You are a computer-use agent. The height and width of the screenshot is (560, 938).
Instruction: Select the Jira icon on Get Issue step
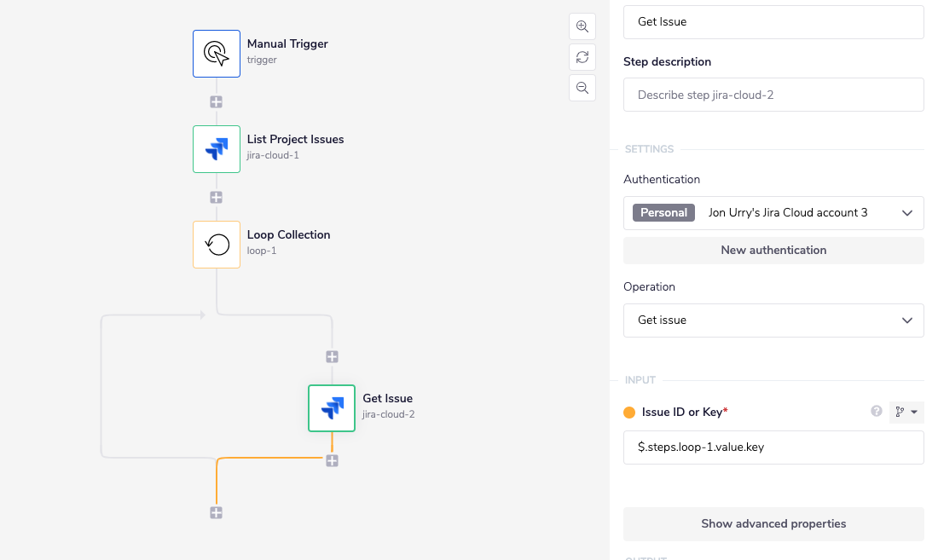pyautogui.click(x=331, y=408)
